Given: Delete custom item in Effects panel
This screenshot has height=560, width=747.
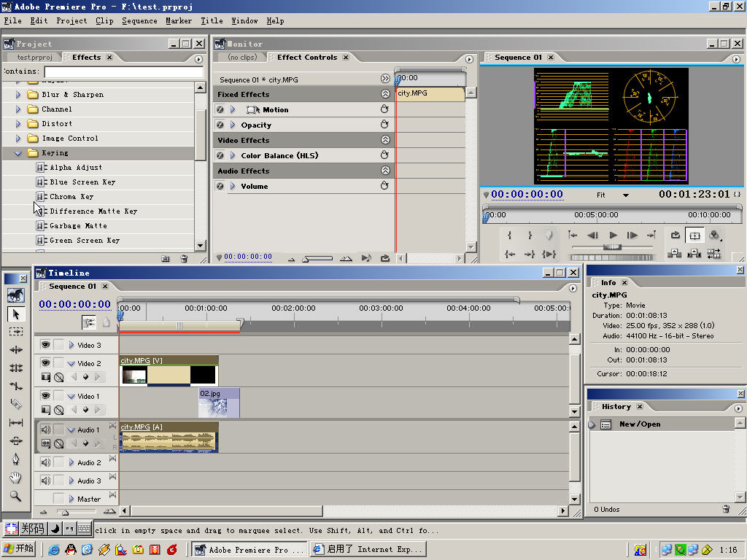Looking at the screenshot, I should [184, 259].
